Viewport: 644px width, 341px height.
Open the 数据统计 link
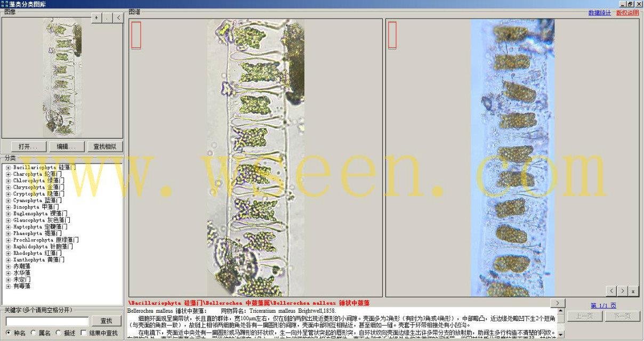click(599, 13)
